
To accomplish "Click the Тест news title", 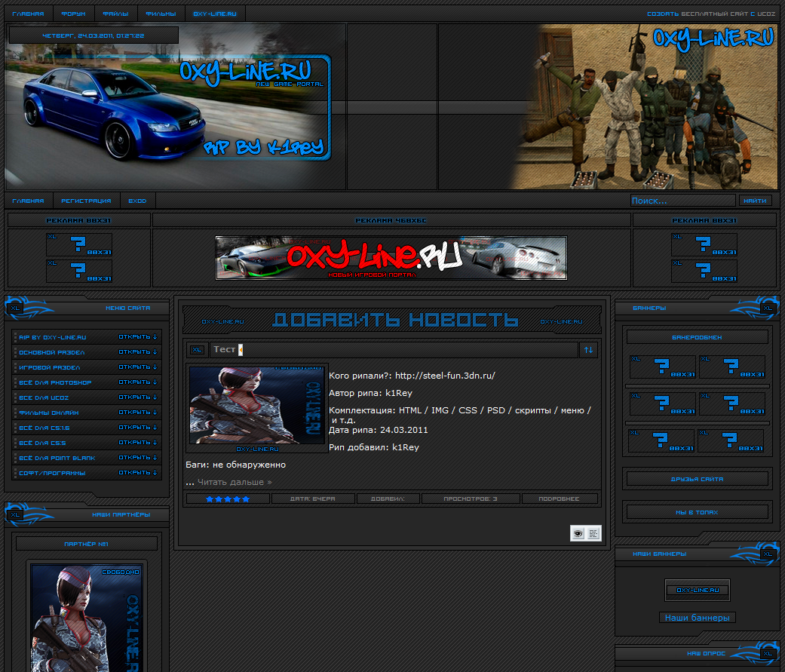I will click(224, 349).
